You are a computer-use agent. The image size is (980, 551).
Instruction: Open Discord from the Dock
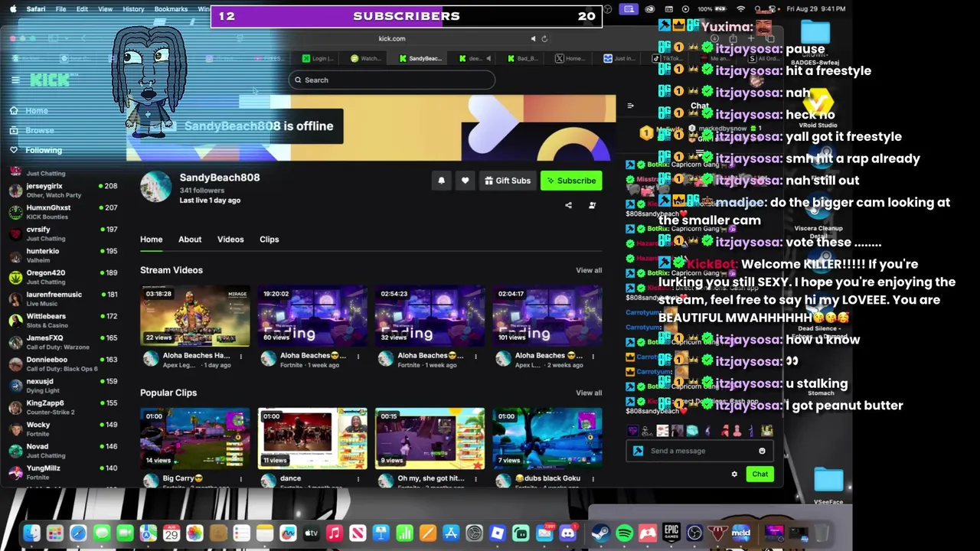tap(568, 533)
